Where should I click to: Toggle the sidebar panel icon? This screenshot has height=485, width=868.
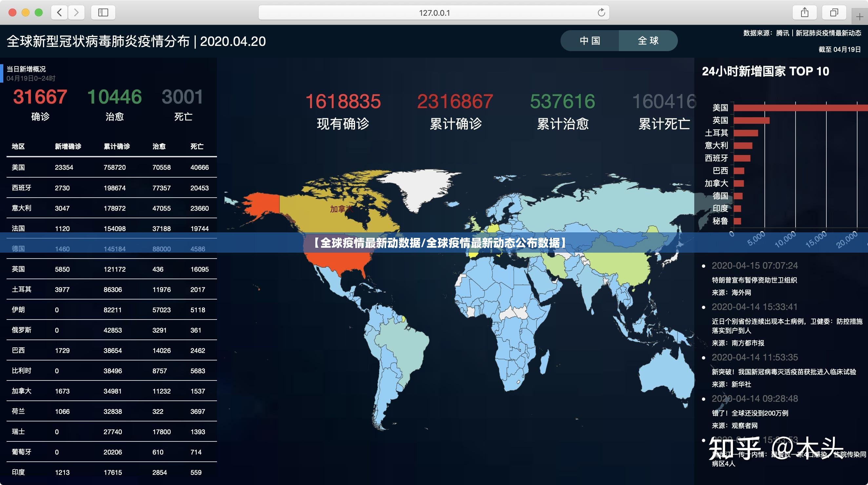point(103,12)
